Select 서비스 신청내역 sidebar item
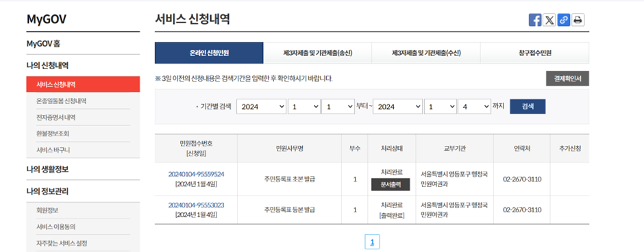 tap(83, 84)
